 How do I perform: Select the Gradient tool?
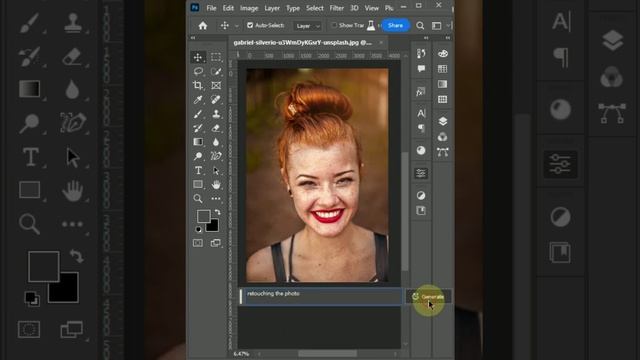[198, 142]
